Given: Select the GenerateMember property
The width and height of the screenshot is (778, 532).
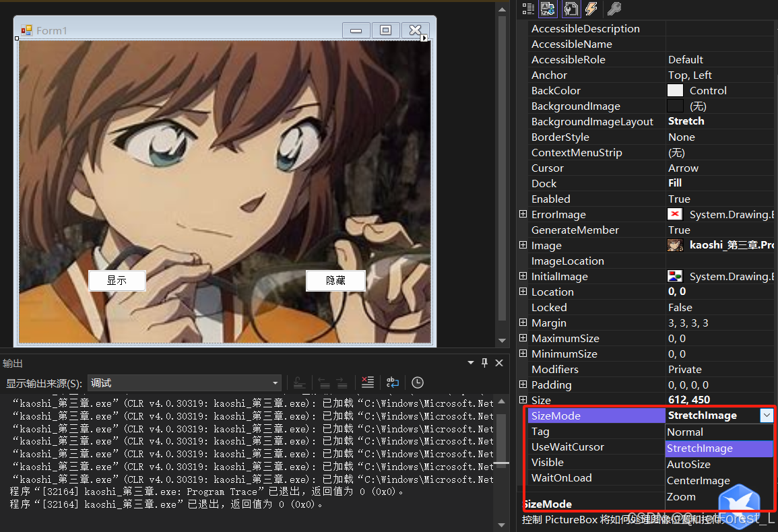Looking at the screenshot, I should tap(650, 230).
